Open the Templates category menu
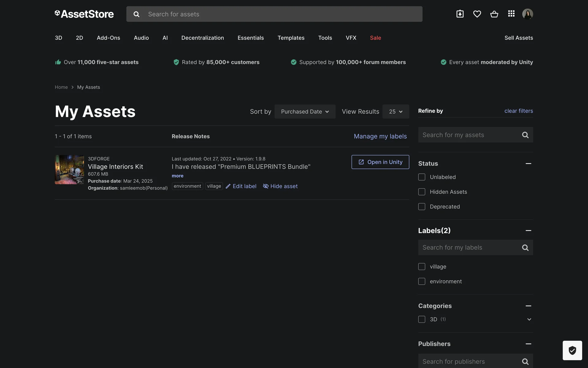Screen dimensions: 588x368 point(291,38)
